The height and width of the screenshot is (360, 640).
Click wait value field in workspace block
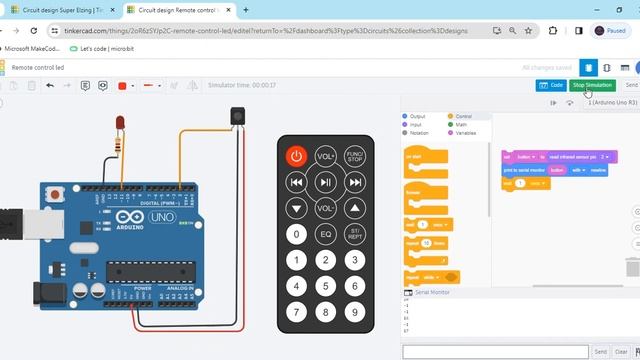point(520,184)
